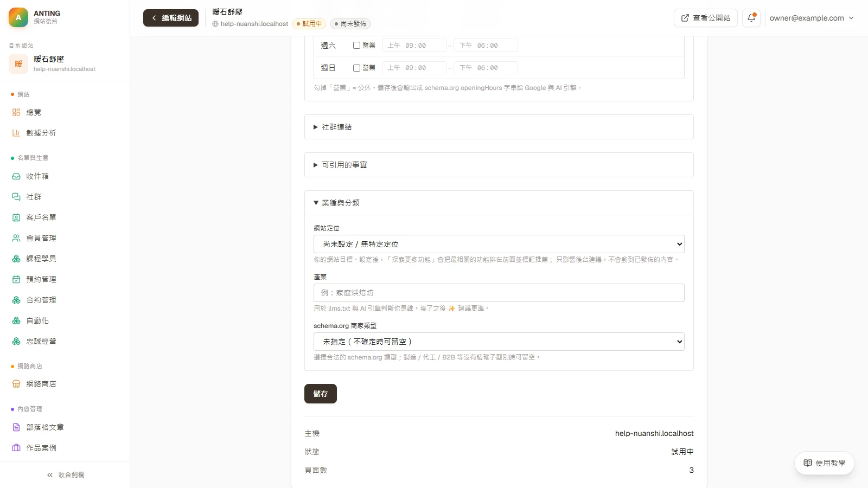Open the 網站定位 dropdown
The width and height of the screenshot is (868, 488).
pyautogui.click(x=499, y=244)
